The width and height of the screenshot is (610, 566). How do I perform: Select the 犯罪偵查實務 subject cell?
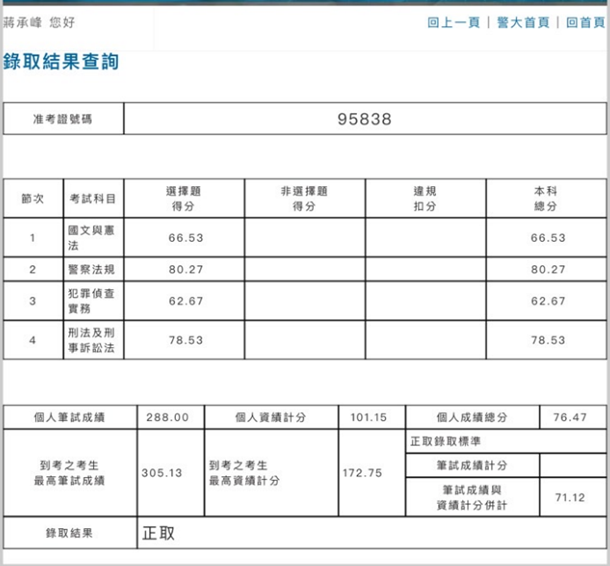pos(92,301)
